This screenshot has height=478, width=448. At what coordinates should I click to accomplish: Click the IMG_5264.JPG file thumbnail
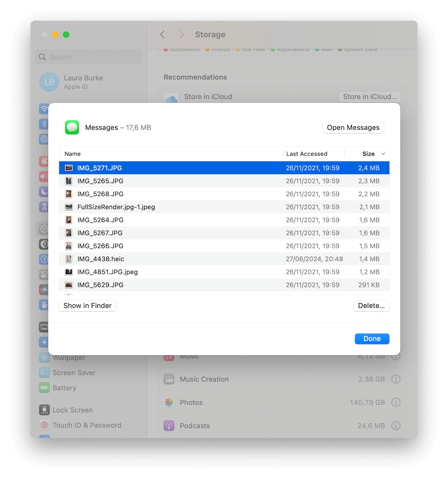point(69,220)
